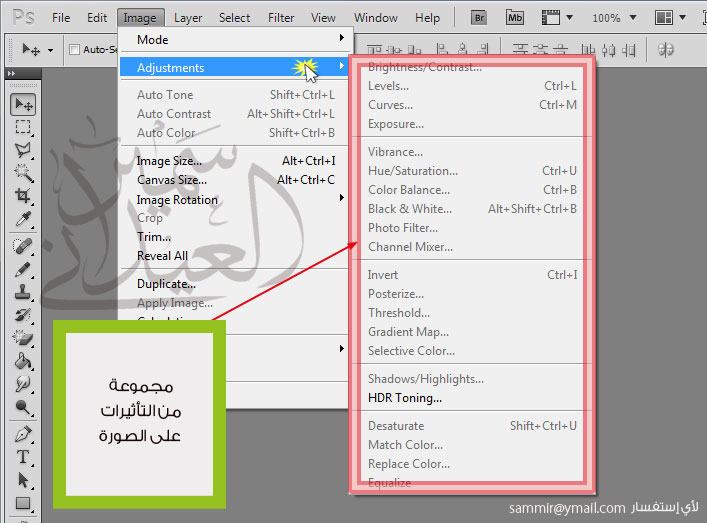Open the Filter menu
707x523 pixels.
281,18
